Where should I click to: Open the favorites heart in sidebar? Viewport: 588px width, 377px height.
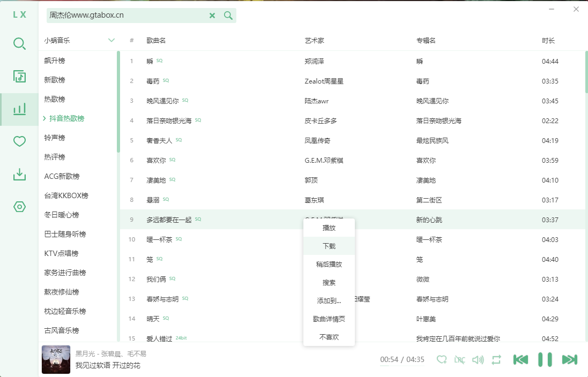tap(19, 141)
